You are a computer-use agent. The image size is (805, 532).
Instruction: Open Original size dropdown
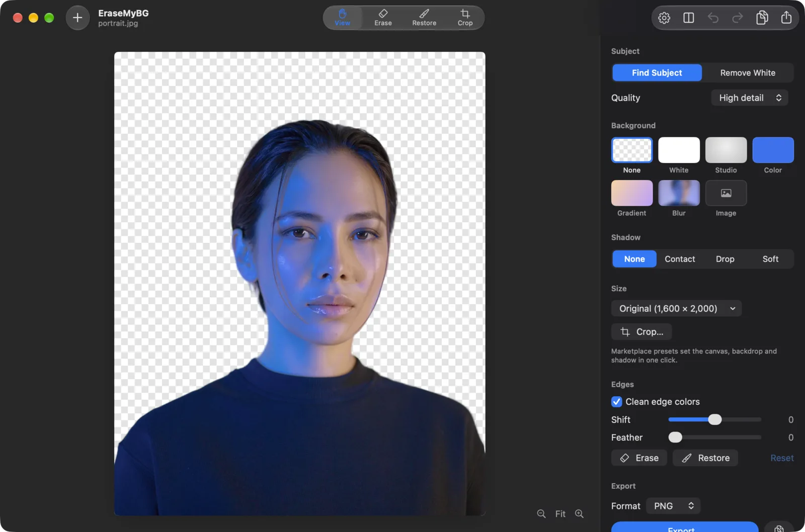[x=676, y=308]
